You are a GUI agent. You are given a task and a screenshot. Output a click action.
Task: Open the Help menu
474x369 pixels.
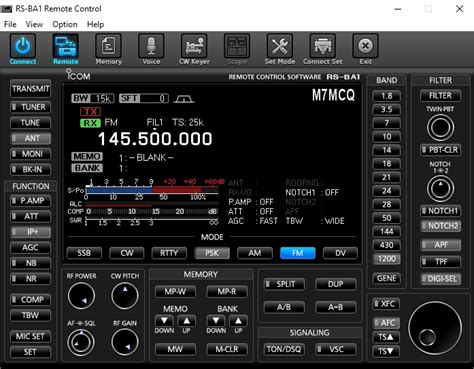(95, 24)
